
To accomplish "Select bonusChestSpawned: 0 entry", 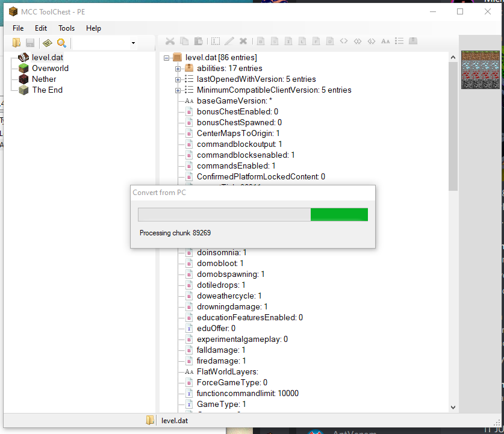I will pyautogui.click(x=239, y=123).
